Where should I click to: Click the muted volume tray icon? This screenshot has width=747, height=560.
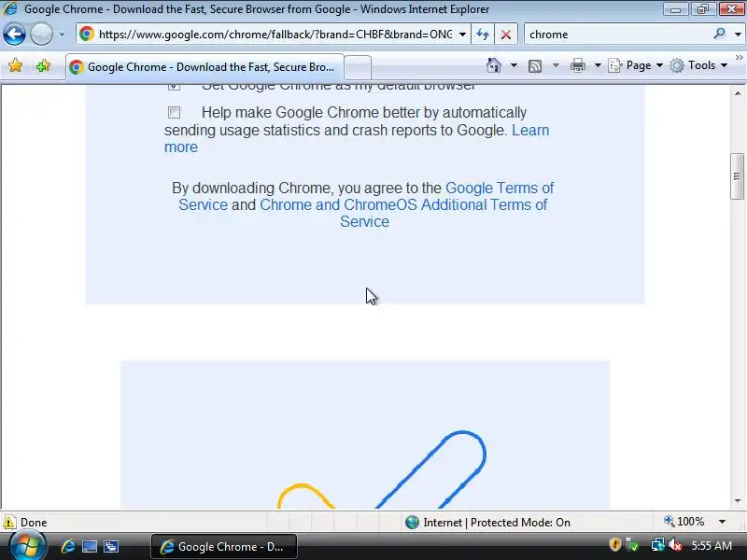pyautogui.click(x=675, y=544)
